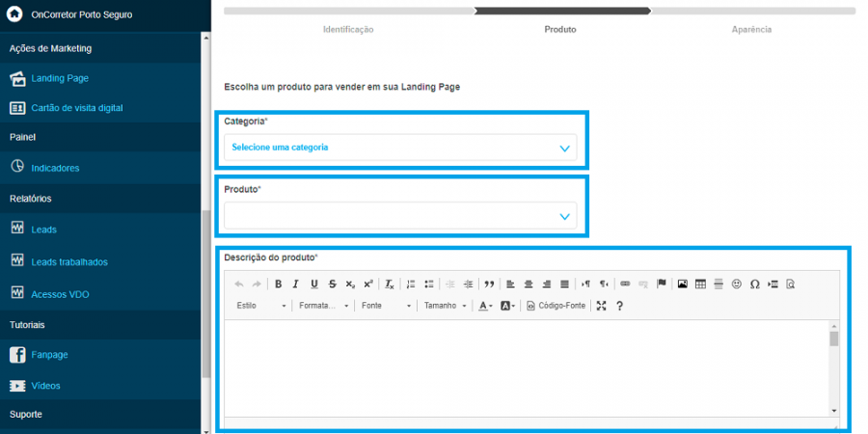Remove formatting with Tx icon
Screen dimensions: 868x434
point(390,284)
